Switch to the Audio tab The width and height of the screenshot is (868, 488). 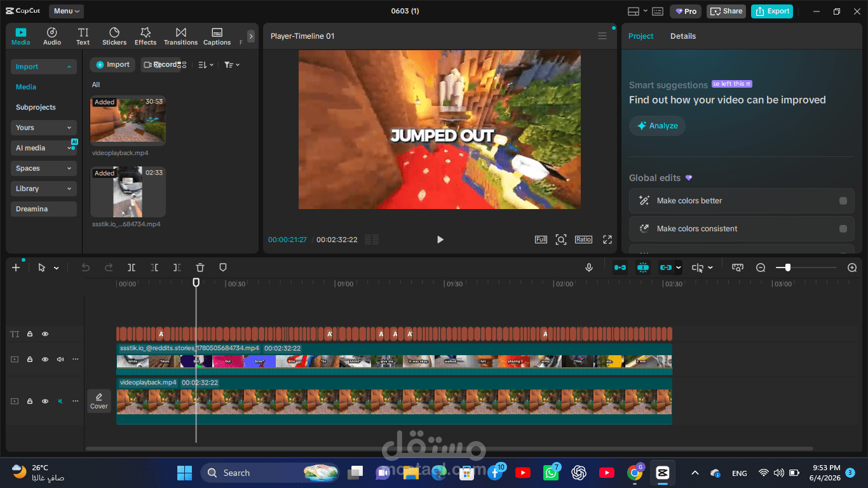(x=52, y=37)
